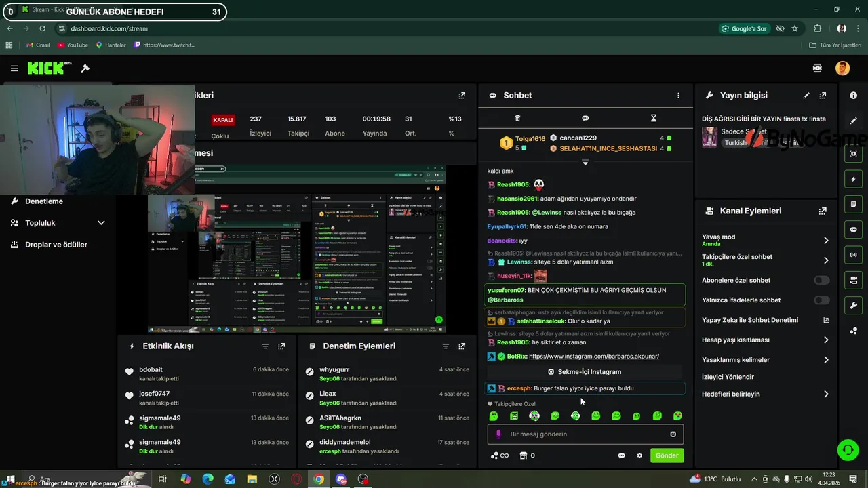The height and width of the screenshot is (488, 868).
Task: Click the note document icon in right sidebar
Action: [853, 204]
